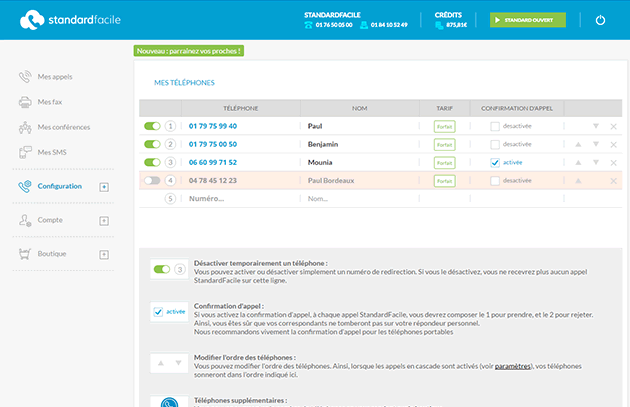
Task: Follow the paramètres link
Action: pos(511,367)
